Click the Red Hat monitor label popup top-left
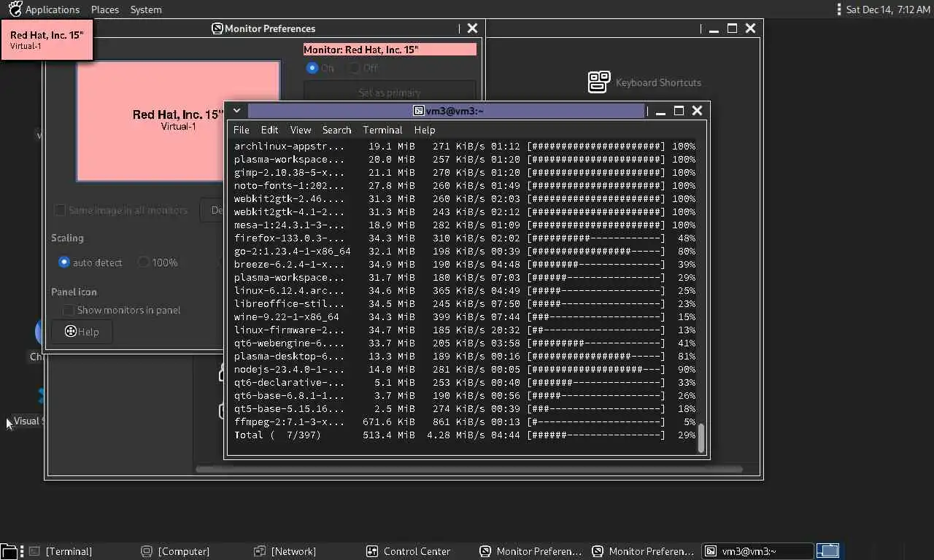 tap(47, 39)
